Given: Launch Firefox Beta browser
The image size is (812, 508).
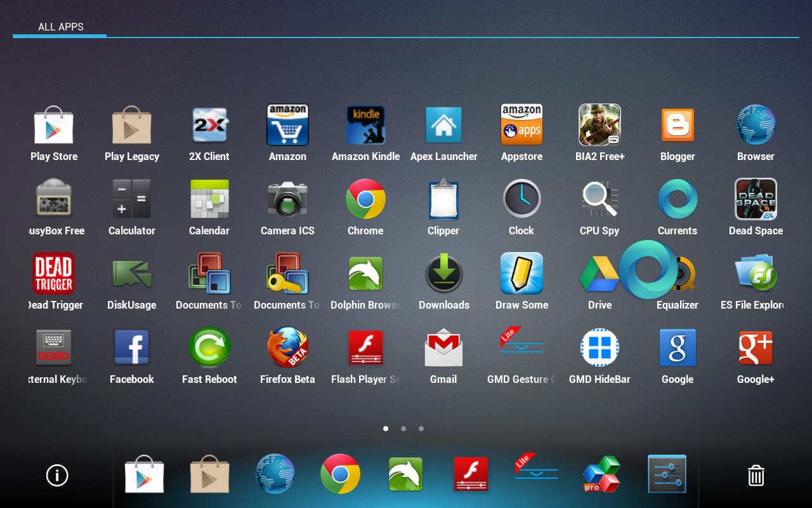Looking at the screenshot, I should coord(287,348).
